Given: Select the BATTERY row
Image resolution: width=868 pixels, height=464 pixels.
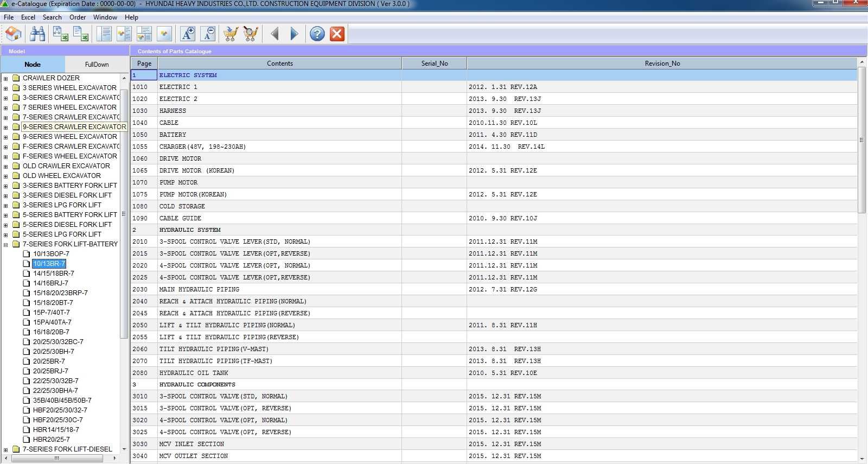Looking at the screenshot, I should (x=494, y=135).
